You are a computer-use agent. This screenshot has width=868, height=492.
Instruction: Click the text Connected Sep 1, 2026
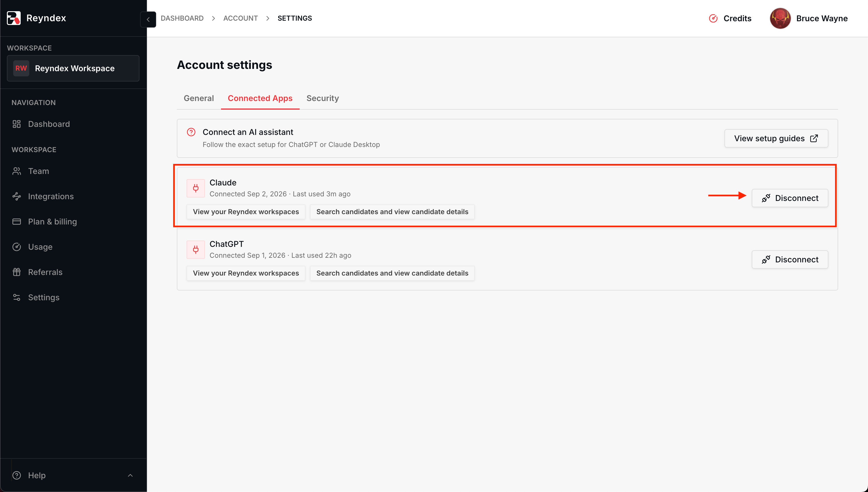point(247,255)
